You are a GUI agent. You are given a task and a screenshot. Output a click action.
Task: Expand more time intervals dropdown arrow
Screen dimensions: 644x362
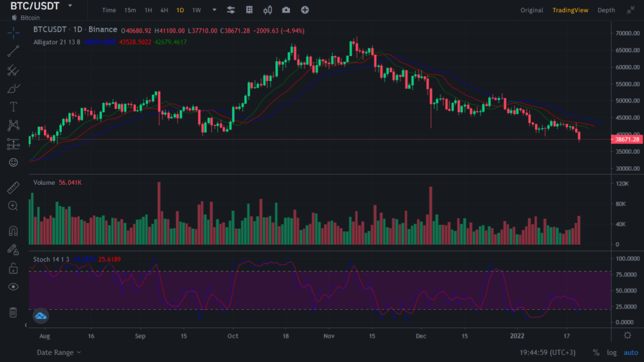tap(214, 10)
